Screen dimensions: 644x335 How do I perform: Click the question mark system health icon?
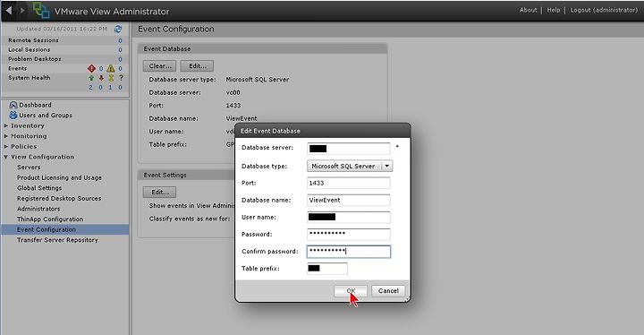[121, 78]
